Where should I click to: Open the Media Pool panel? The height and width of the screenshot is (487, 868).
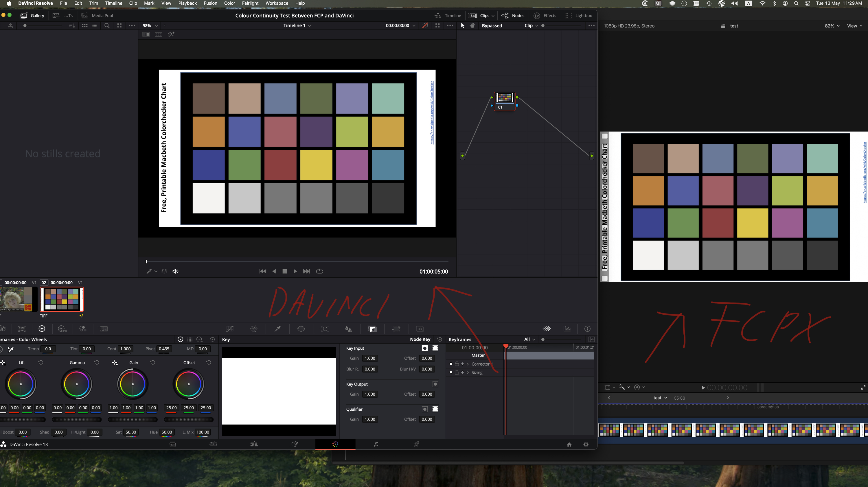(98, 16)
